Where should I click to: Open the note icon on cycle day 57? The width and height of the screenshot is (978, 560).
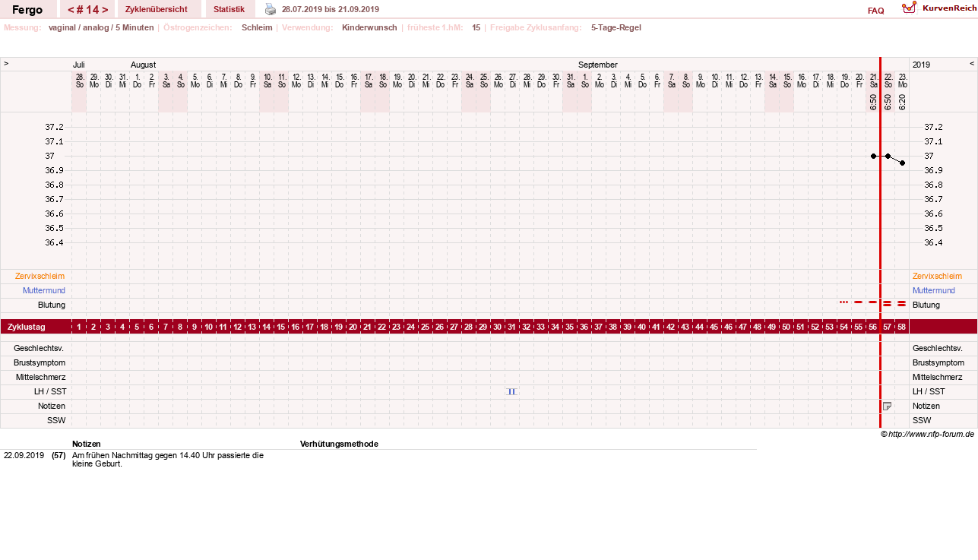(887, 406)
